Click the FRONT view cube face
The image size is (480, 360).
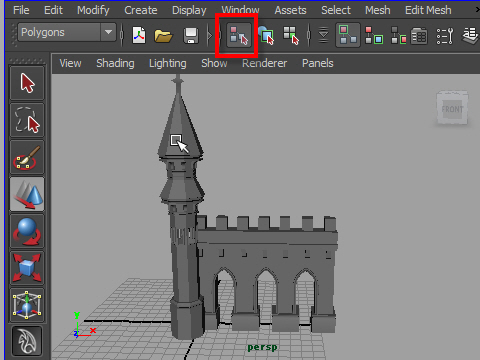[x=452, y=109]
